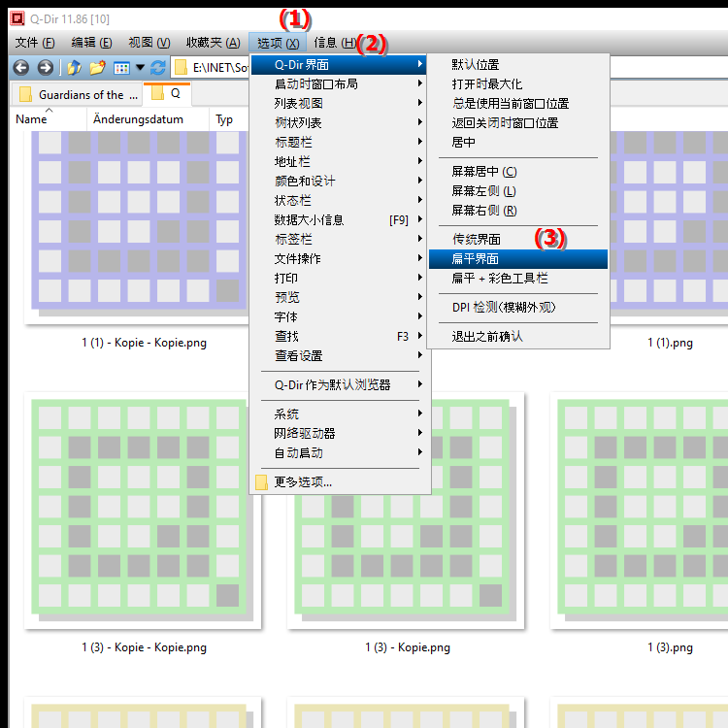The width and height of the screenshot is (728, 728).
Task: Choose 屏幕居中 (C)
Action: click(x=518, y=172)
